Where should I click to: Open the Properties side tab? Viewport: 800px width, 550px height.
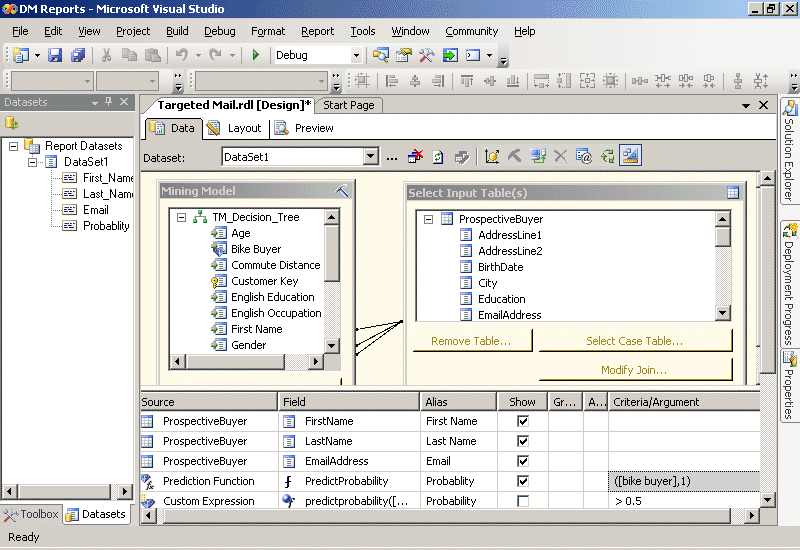[x=790, y=386]
